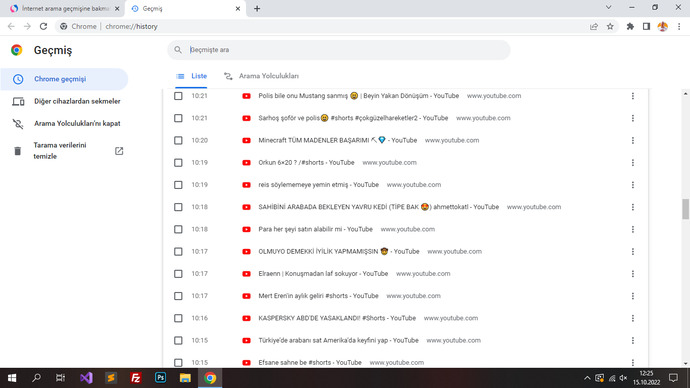Check the Elraenn Konuşmadan laf sokuyor entry
Image resolution: width=690 pixels, height=388 pixels.
point(178,274)
